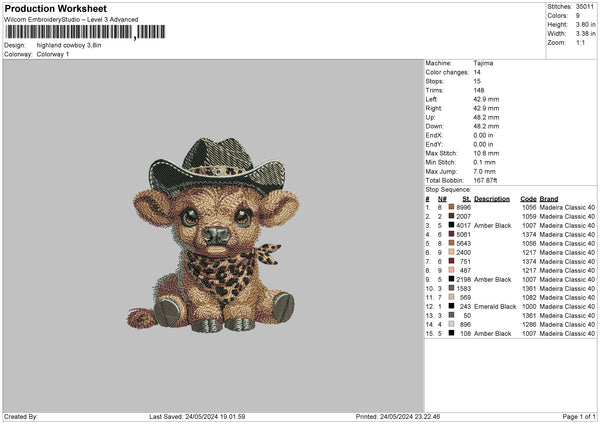Click the barcode below the worksheet title
The height and width of the screenshot is (424, 600).
pyautogui.click(x=84, y=32)
